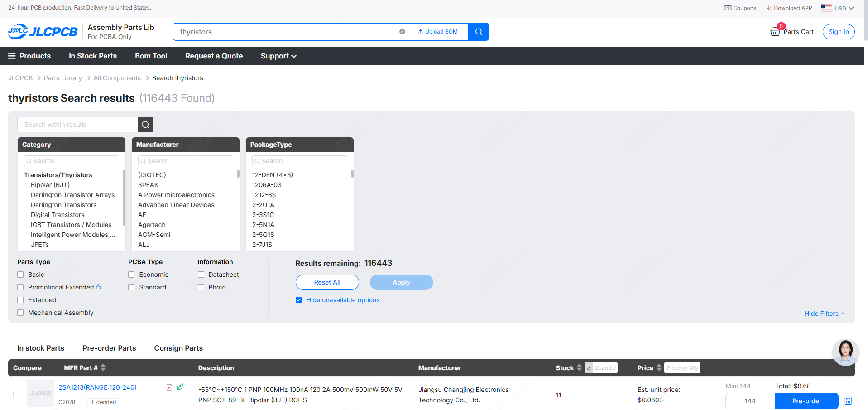
Task: Choose IGBT Transistors / Modules category
Action: [x=71, y=225]
